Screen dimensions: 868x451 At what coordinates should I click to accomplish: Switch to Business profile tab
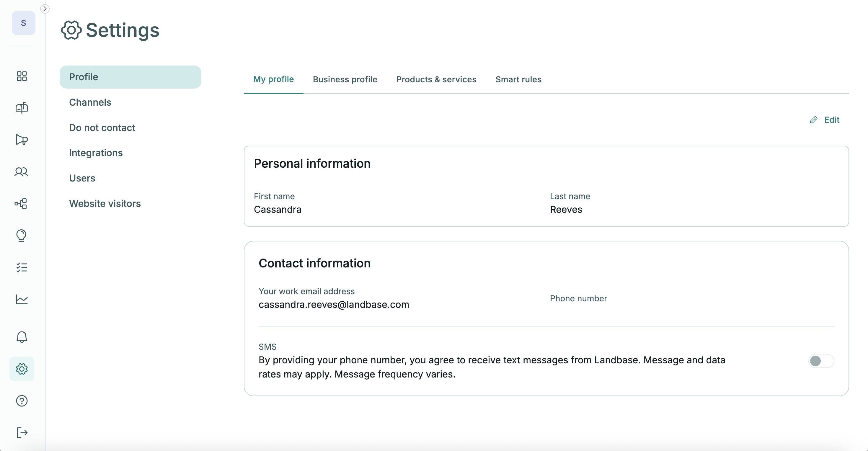coord(345,79)
